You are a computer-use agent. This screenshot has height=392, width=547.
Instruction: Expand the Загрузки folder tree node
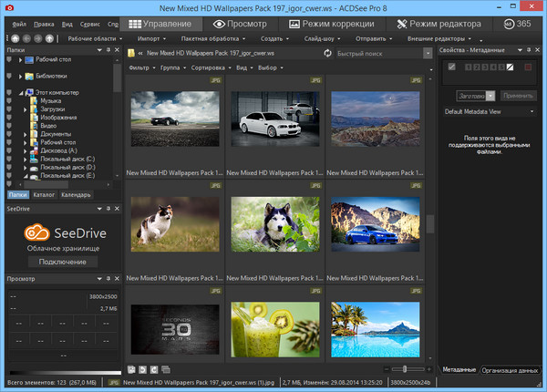[25, 108]
